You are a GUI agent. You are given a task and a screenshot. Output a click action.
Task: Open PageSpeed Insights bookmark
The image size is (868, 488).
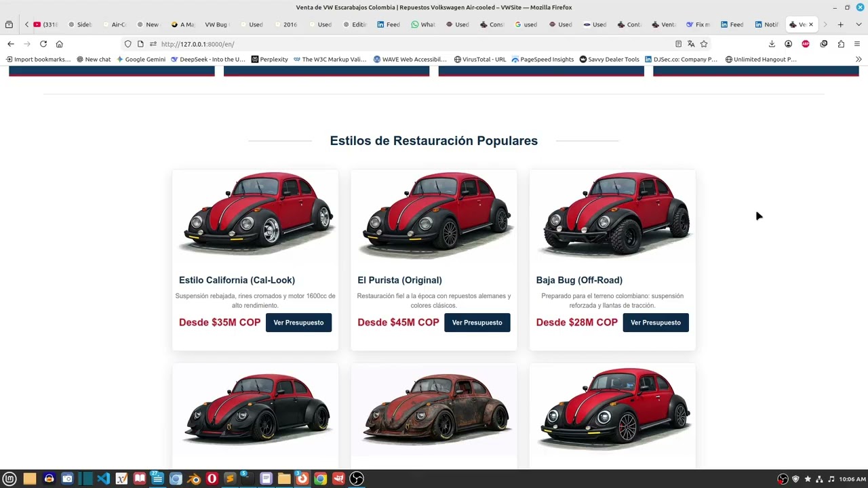coord(542,60)
